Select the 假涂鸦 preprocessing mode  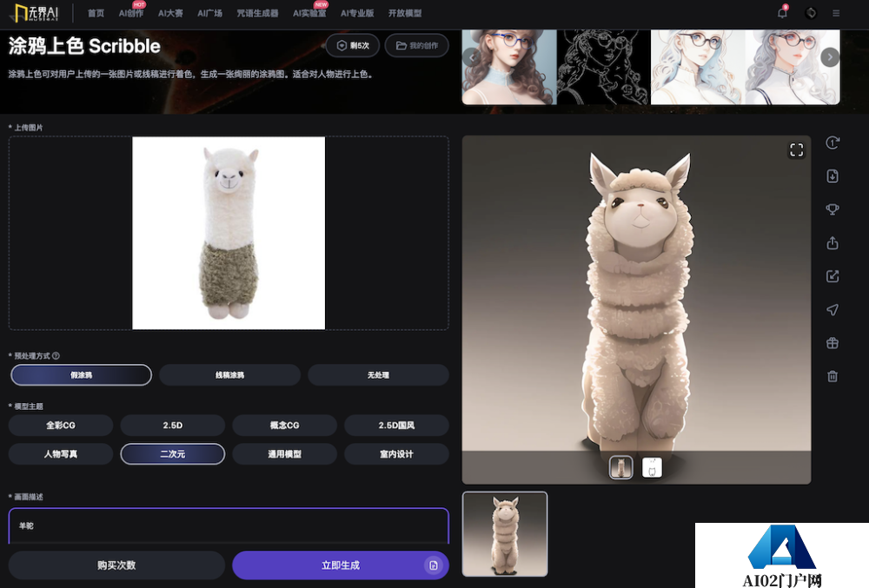[81, 375]
